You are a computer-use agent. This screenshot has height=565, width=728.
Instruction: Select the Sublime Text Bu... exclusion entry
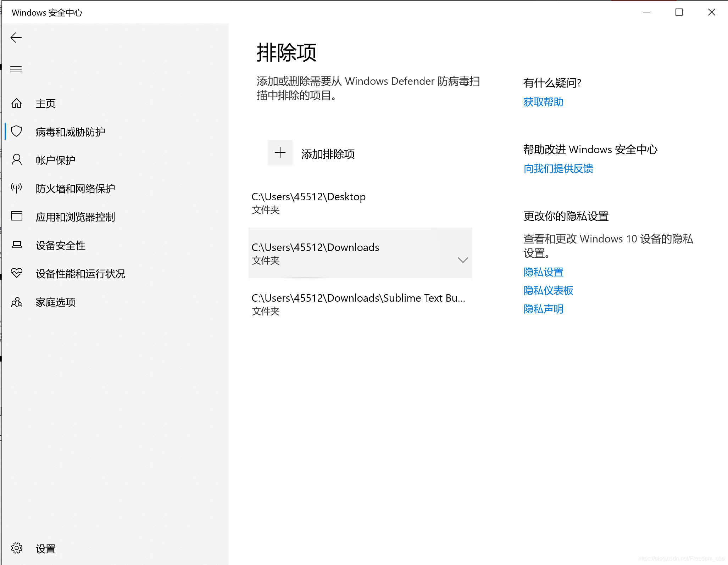pyautogui.click(x=360, y=304)
